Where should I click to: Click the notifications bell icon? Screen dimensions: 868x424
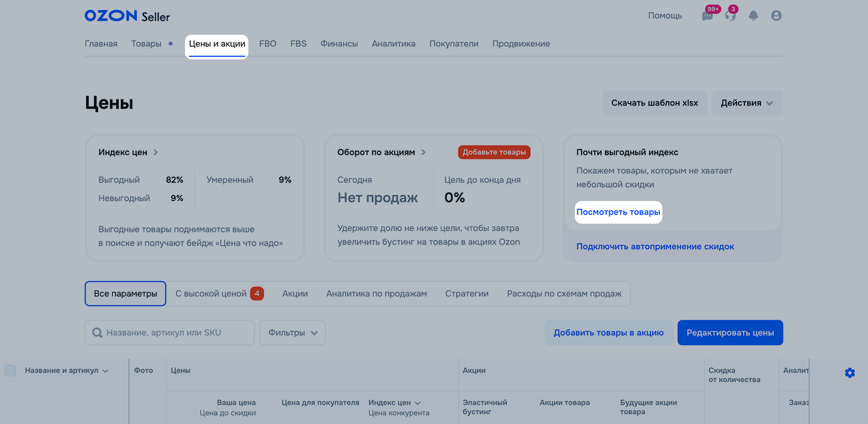[x=753, y=16]
